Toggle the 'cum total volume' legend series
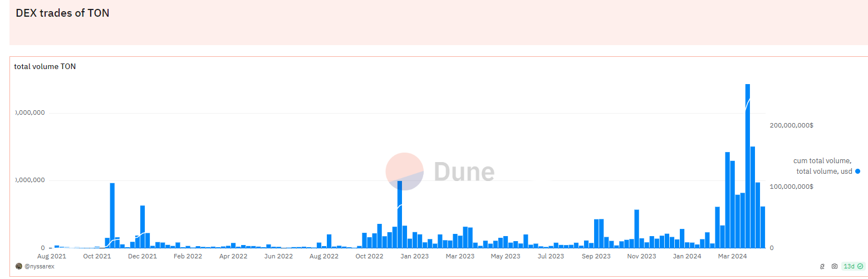The height and width of the screenshot is (279, 868). pyautogui.click(x=822, y=160)
